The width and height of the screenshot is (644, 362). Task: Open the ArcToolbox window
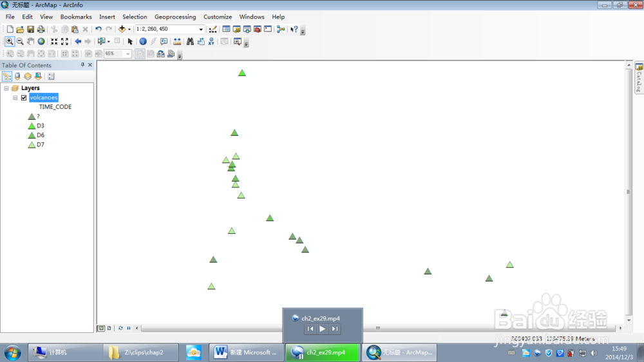pyautogui.click(x=258, y=29)
